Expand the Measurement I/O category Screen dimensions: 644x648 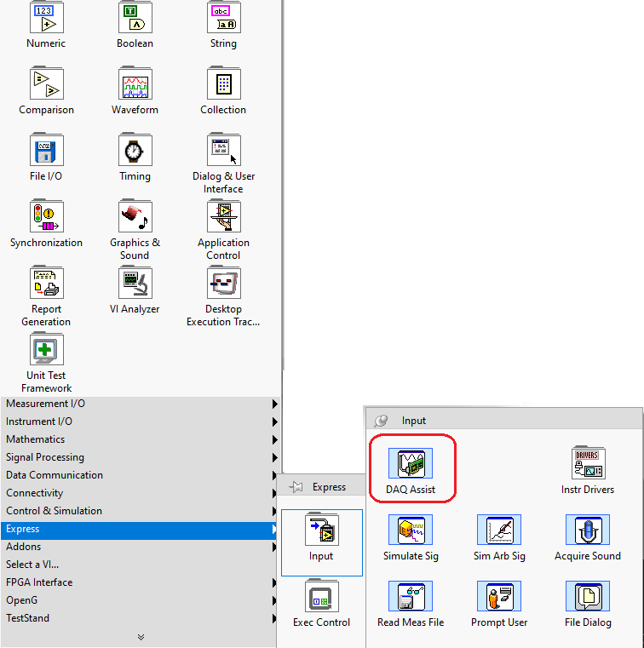[136, 404]
